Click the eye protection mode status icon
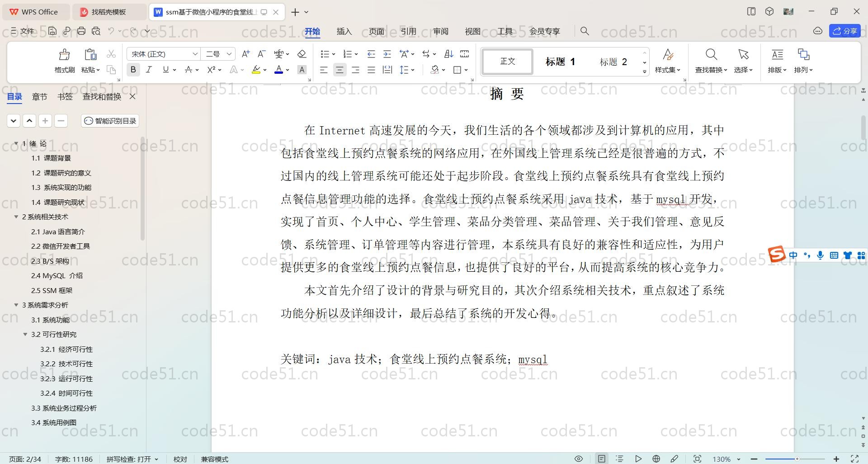 tap(578, 459)
